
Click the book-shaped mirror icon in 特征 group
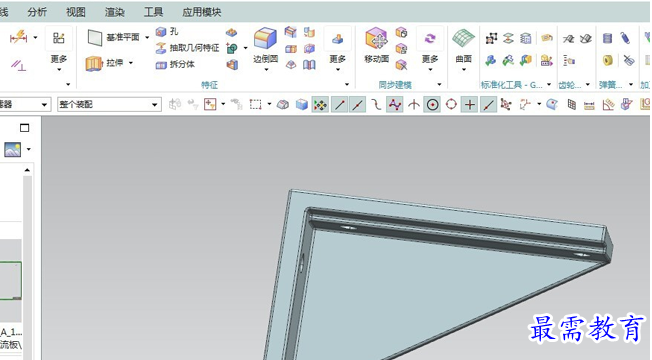click(309, 64)
